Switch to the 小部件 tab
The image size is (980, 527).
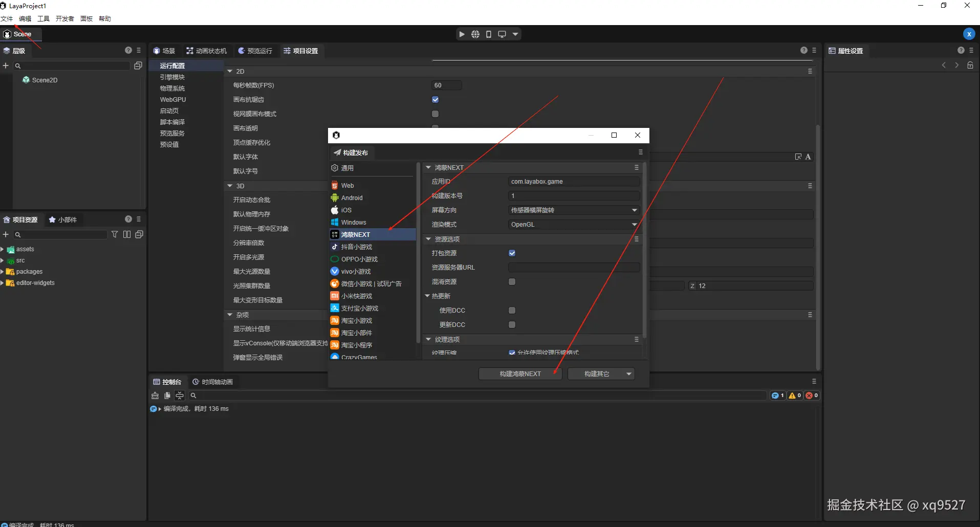point(63,219)
